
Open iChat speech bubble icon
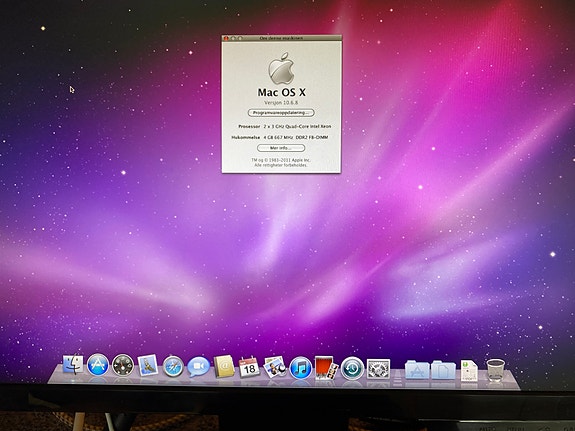(198, 367)
